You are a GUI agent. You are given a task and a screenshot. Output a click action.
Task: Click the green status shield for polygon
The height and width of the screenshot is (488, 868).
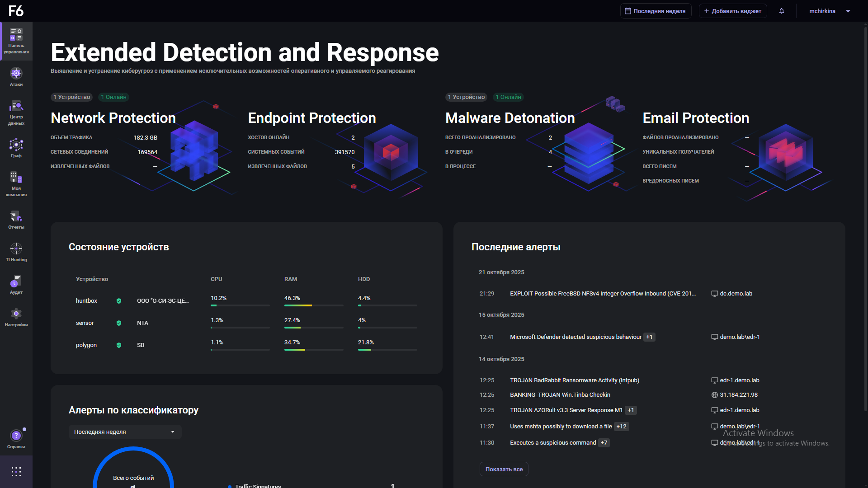[x=119, y=345]
